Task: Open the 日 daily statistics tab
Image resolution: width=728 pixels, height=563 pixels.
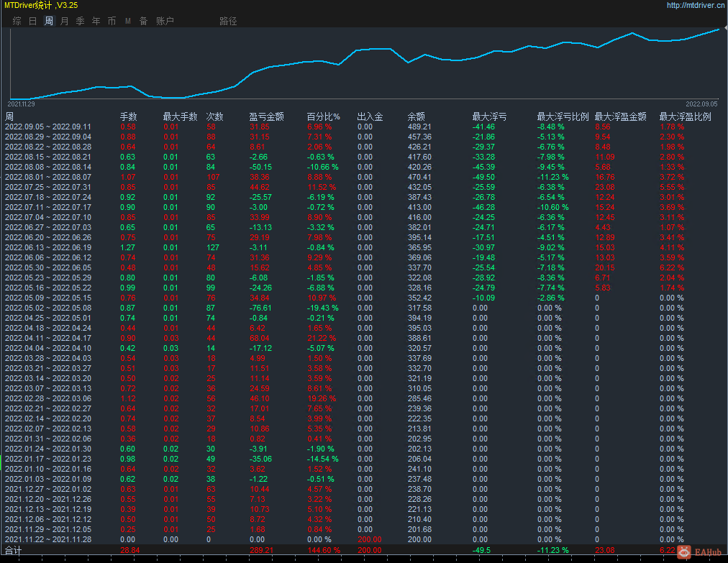Action: tap(32, 21)
